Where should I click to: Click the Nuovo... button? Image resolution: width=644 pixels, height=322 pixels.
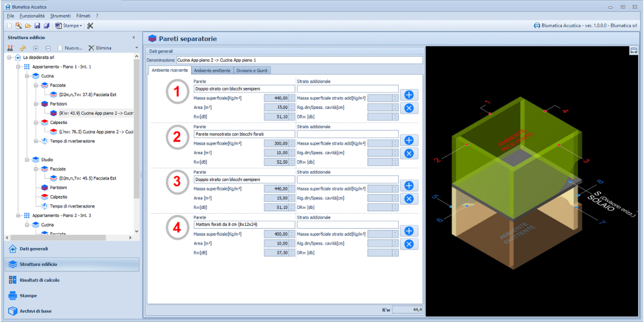coord(70,48)
